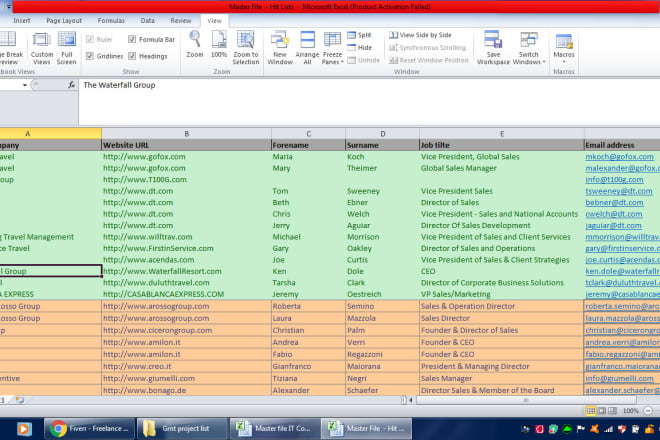Toggle the Formula Bar checkbox

coord(132,39)
